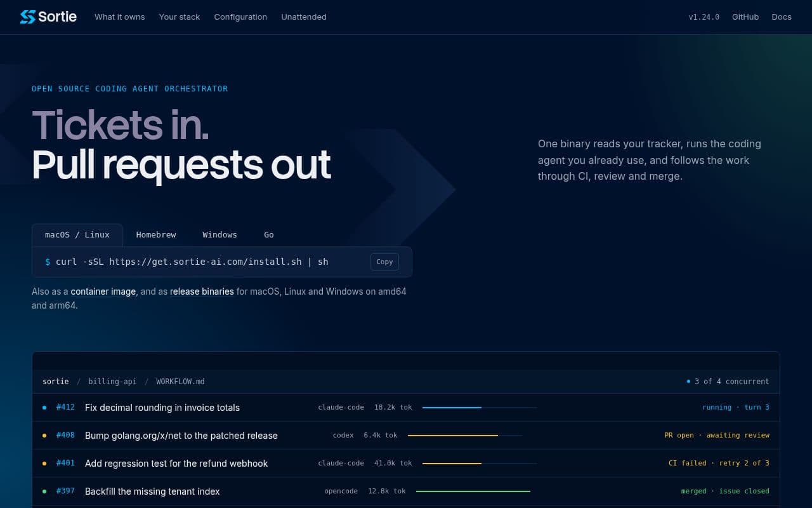Click the Tickets in. headline
The height and width of the screenshot is (508, 812).
point(121,124)
